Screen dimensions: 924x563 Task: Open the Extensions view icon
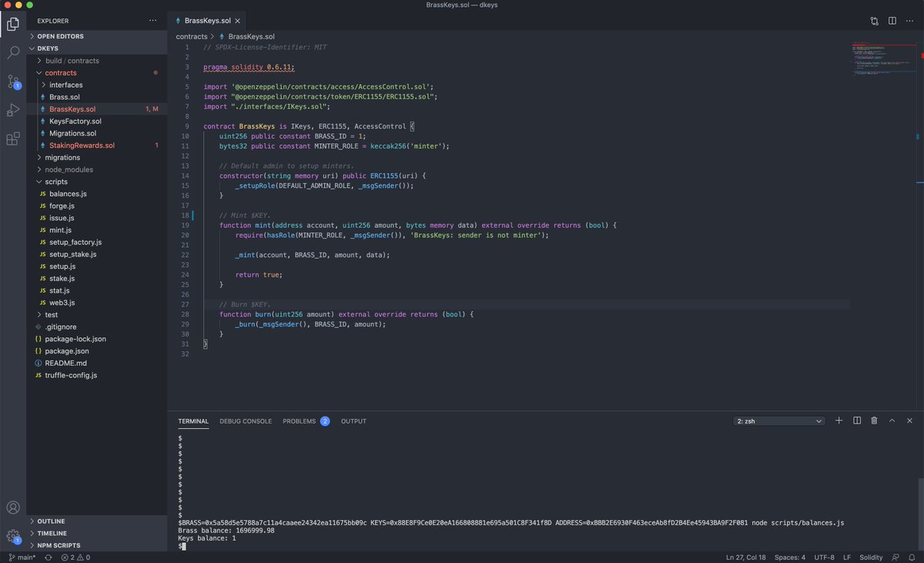click(x=13, y=139)
